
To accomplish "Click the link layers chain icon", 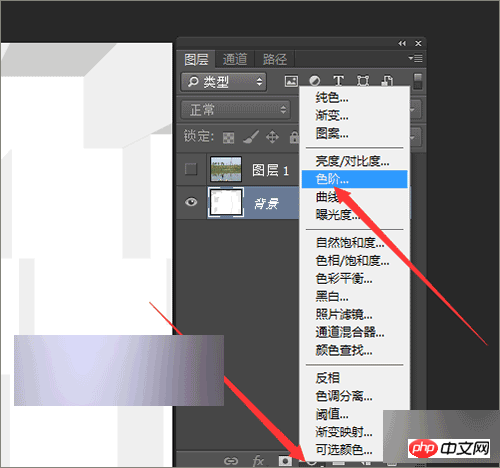I will point(231,461).
